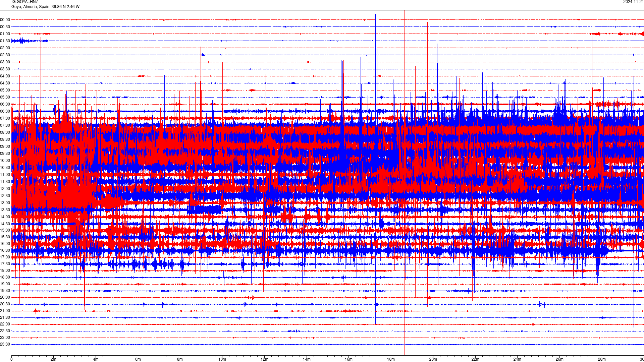Select the 19:00 time row label
This screenshot has width=644, height=362.
pos(5,284)
